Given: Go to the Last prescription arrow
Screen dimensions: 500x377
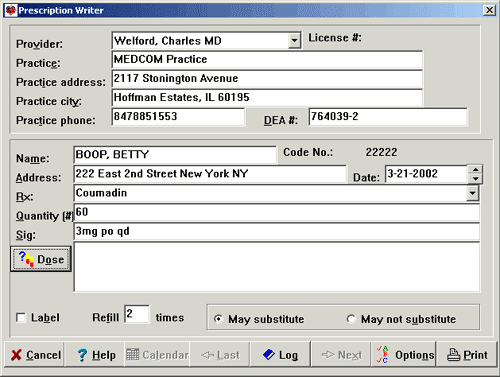Looking at the screenshot, I should tap(220, 355).
